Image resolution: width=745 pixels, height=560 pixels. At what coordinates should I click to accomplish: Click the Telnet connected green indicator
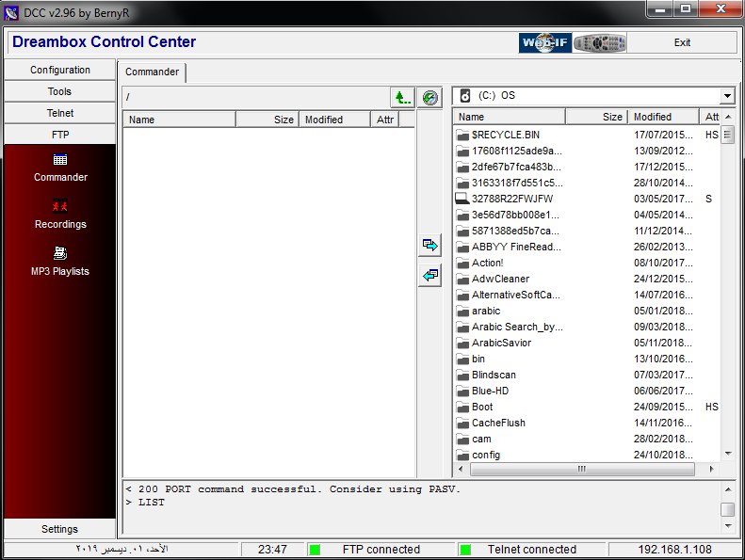click(465, 550)
